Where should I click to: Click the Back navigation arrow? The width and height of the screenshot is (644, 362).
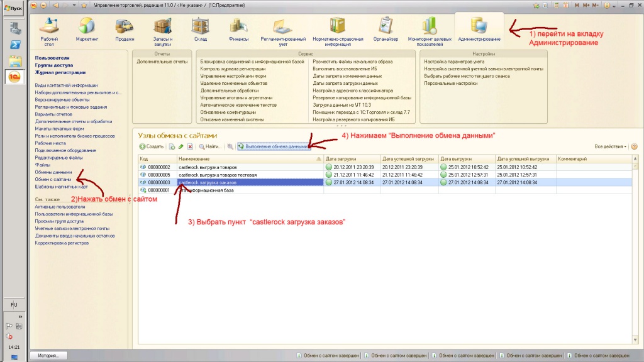pyautogui.click(x=55, y=5)
